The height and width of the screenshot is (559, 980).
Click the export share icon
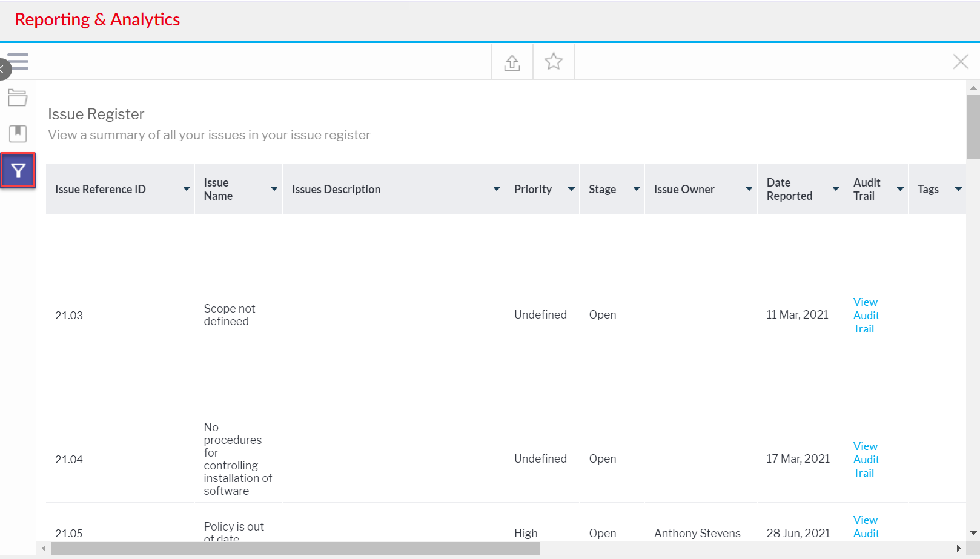pos(512,62)
